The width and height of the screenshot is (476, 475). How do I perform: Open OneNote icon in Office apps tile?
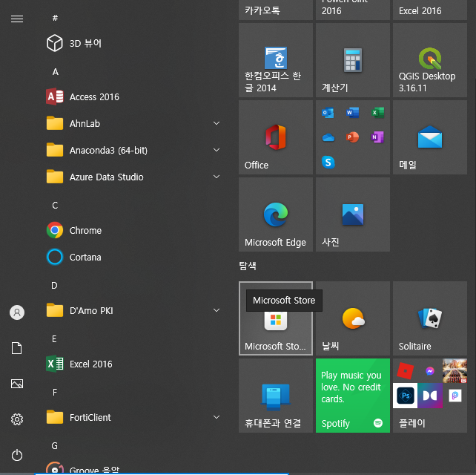click(377, 137)
